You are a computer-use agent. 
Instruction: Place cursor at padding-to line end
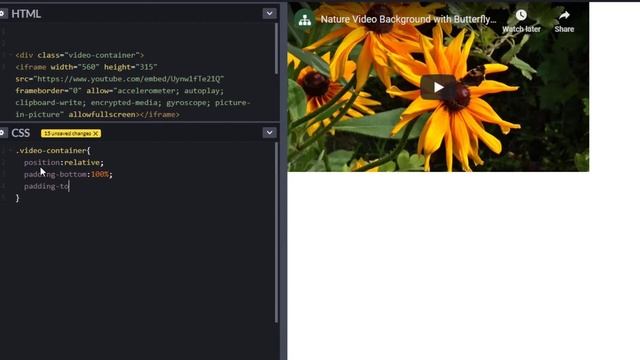coord(70,187)
